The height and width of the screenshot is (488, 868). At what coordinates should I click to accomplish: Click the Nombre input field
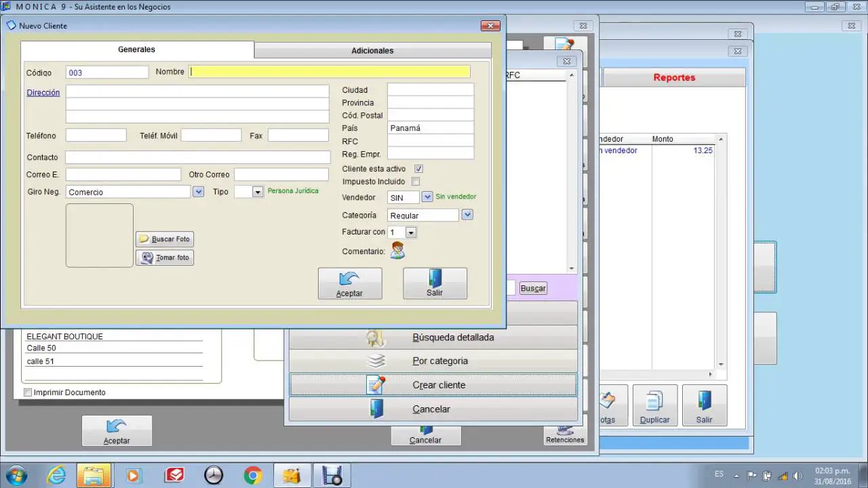click(330, 71)
